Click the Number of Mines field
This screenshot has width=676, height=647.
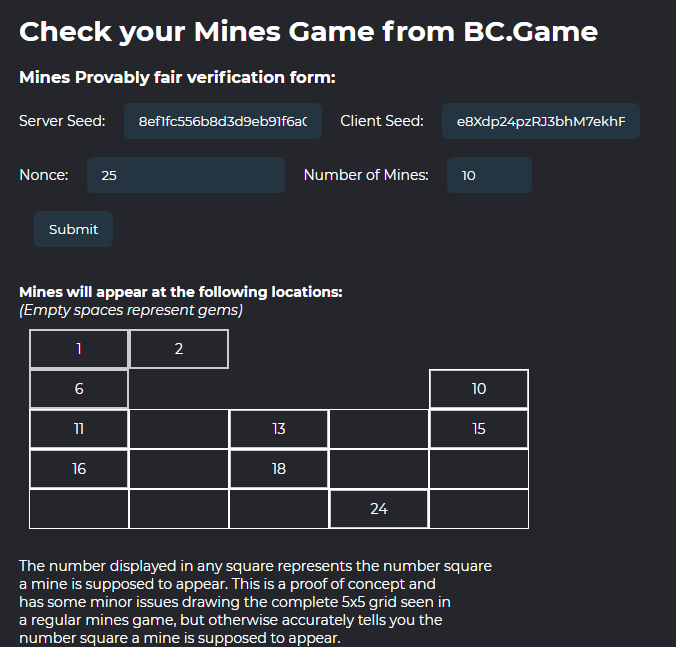point(488,175)
